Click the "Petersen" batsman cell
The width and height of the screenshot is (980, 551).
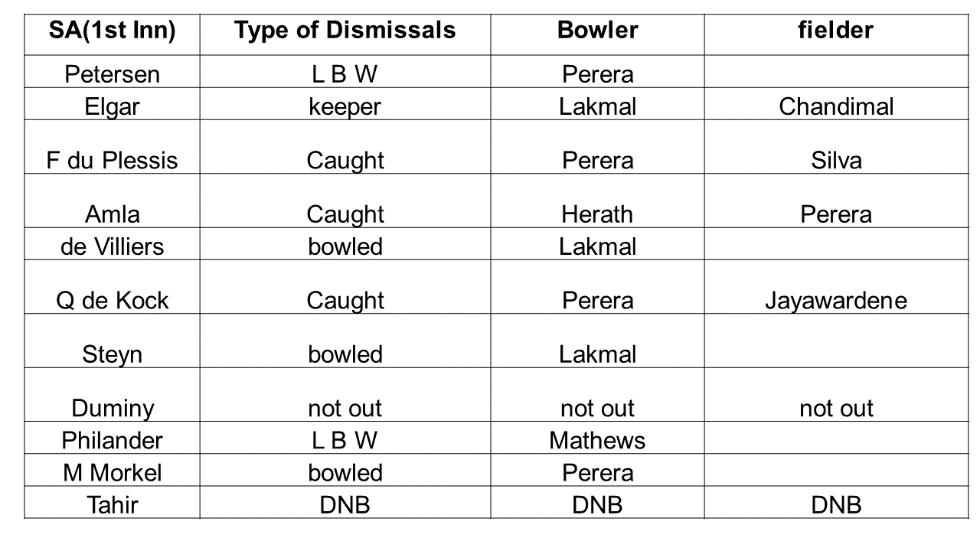coord(112,74)
